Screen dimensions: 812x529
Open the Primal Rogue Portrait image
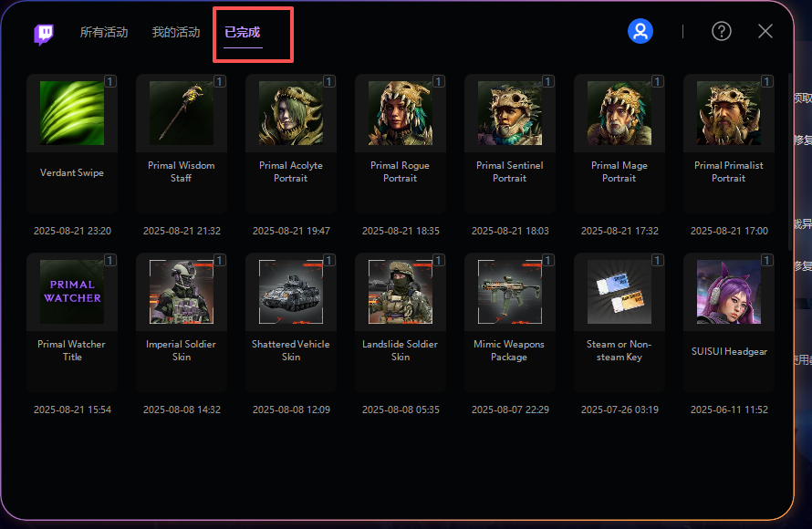point(401,113)
